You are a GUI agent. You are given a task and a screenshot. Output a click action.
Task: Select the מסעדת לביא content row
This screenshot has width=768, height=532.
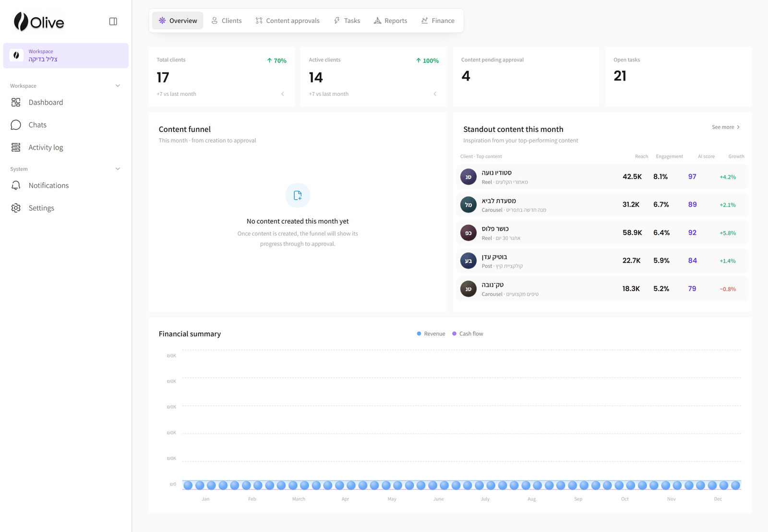coord(602,205)
